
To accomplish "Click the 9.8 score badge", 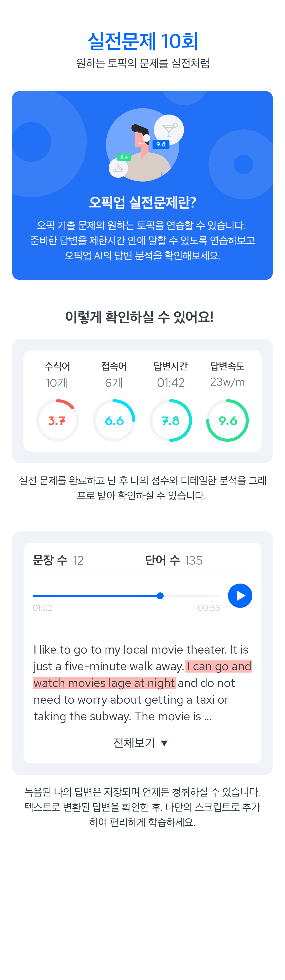I will (x=161, y=145).
